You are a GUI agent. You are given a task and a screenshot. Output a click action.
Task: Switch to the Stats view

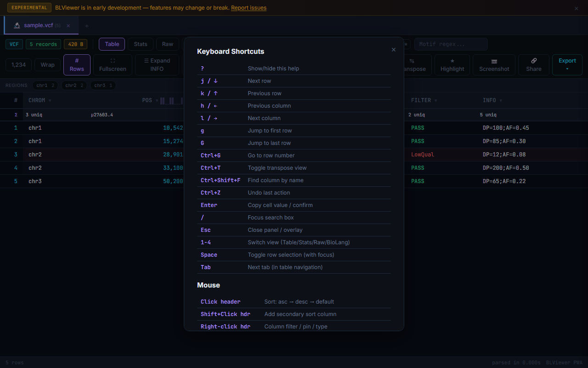tap(140, 44)
